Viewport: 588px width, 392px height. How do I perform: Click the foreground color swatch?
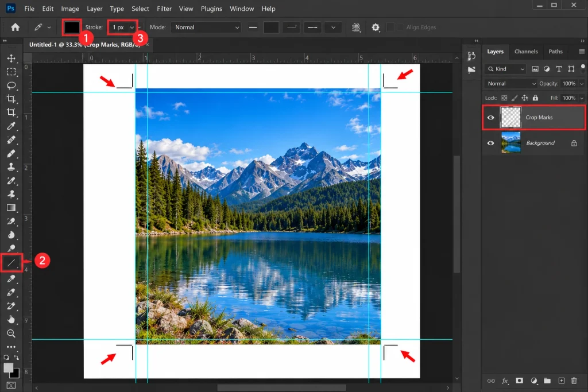(8, 368)
